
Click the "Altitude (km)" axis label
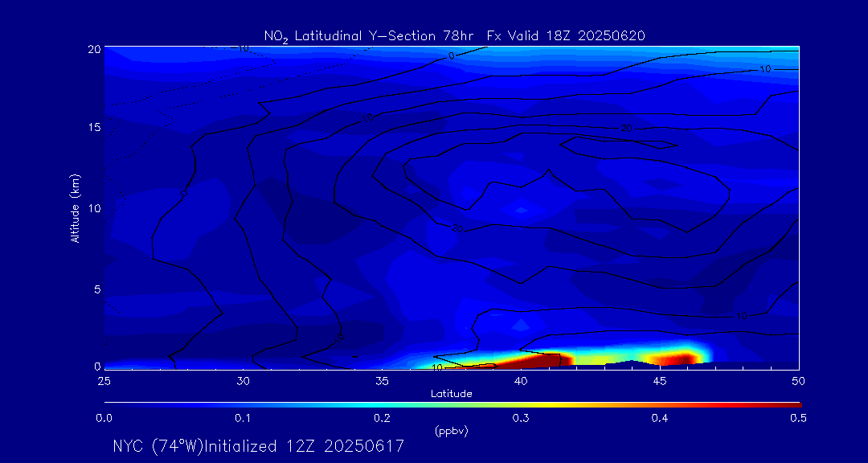tap(76, 207)
